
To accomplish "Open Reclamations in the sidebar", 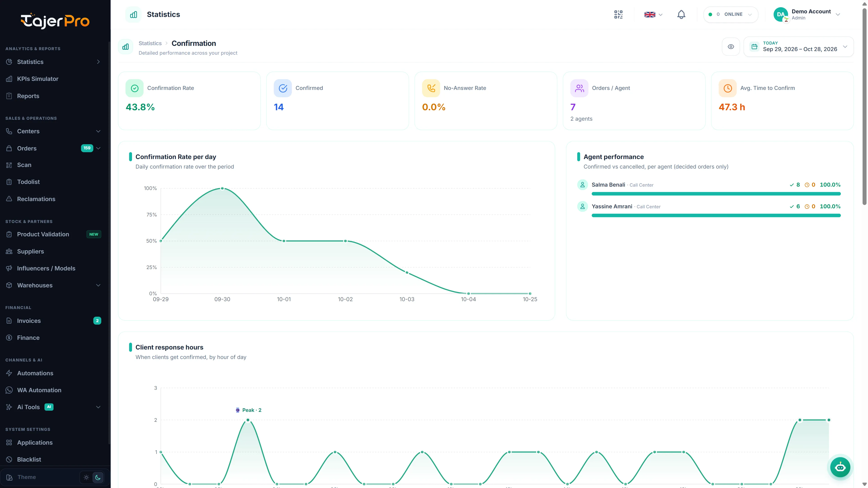I will pyautogui.click(x=53, y=199).
